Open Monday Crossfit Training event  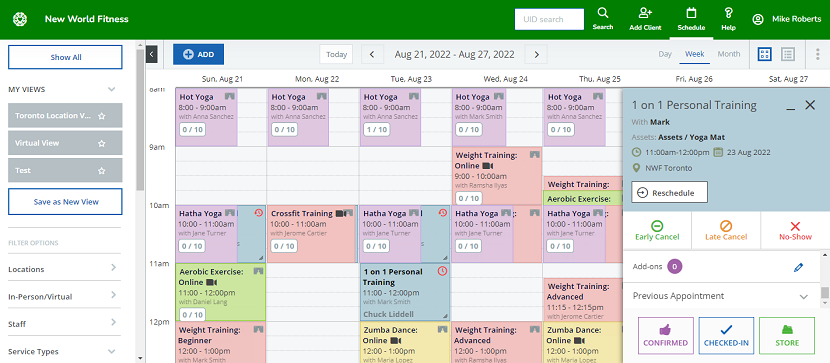tap(312, 234)
